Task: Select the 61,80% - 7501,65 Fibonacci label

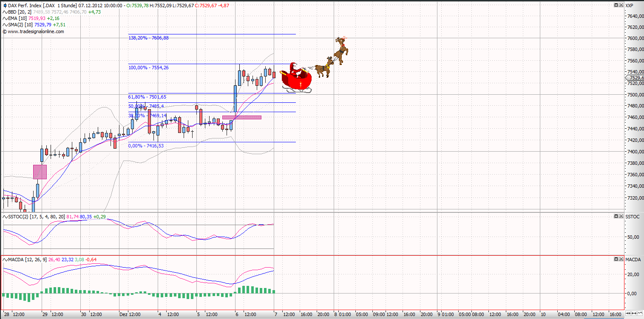Action: click(147, 97)
